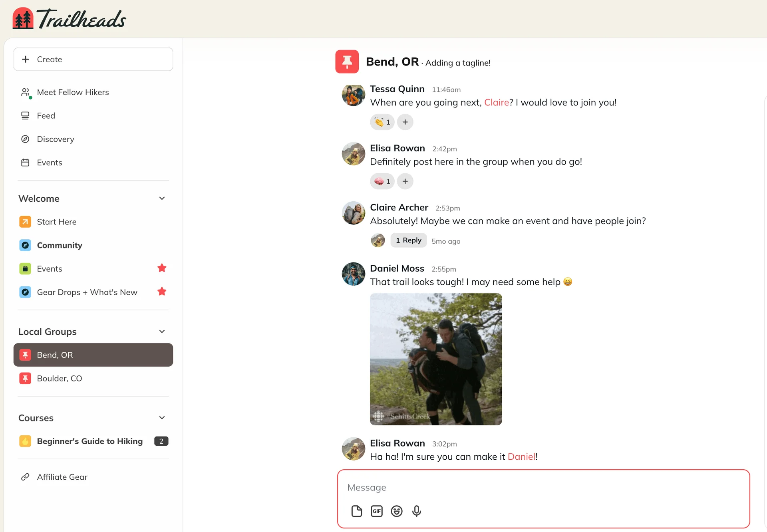Click the yellow Beginner's Guide course icon

pyautogui.click(x=25, y=441)
